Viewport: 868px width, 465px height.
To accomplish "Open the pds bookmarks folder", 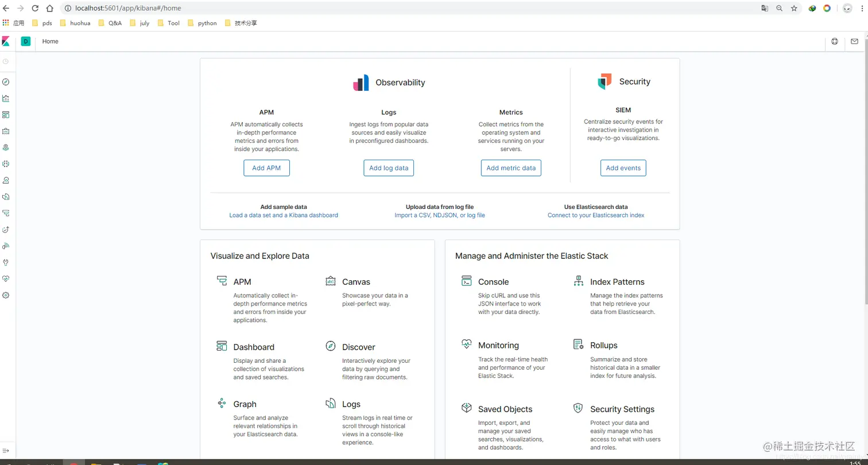I will coord(42,23).
